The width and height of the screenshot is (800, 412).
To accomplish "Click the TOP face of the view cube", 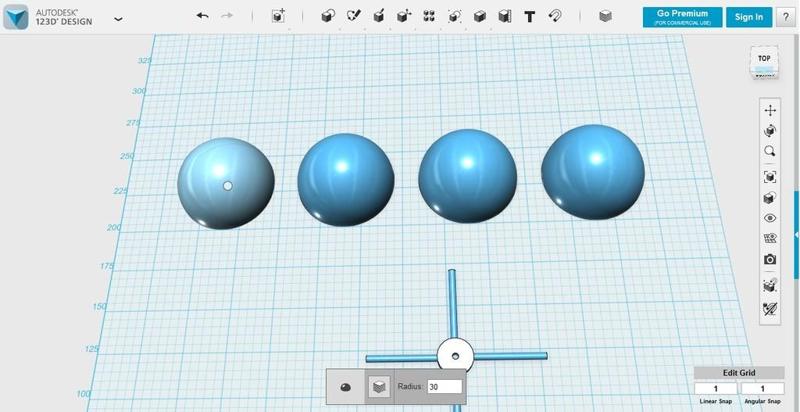I will (x=764, y=59).
